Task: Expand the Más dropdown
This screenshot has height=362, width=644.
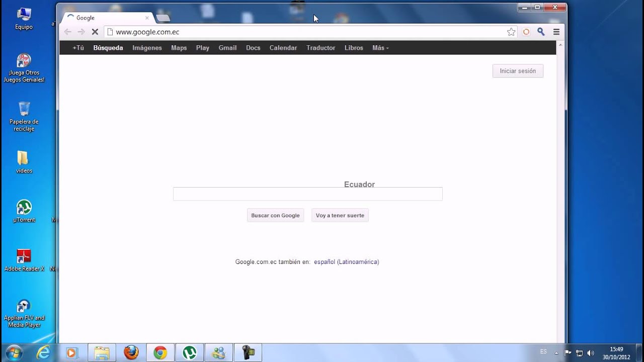Action: tap(380, 48)
